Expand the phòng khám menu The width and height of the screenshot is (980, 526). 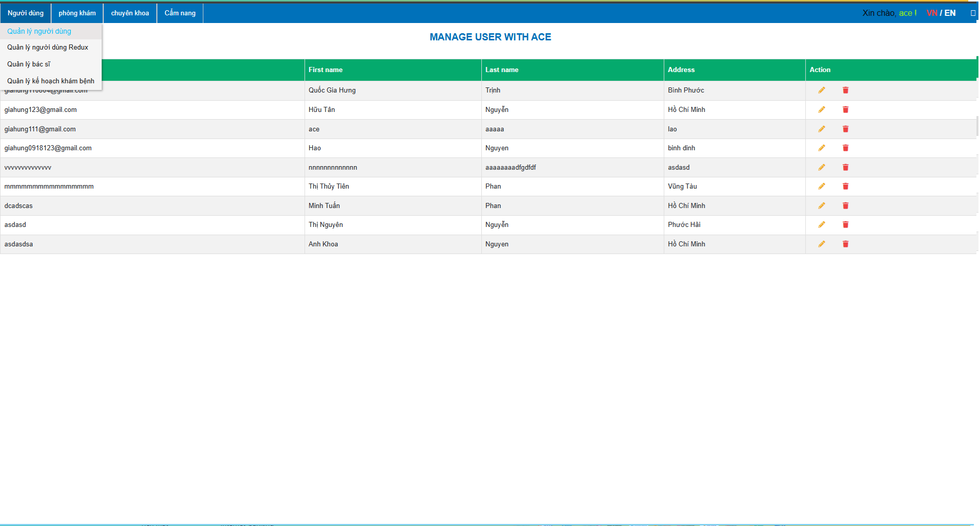click(77, 13)
